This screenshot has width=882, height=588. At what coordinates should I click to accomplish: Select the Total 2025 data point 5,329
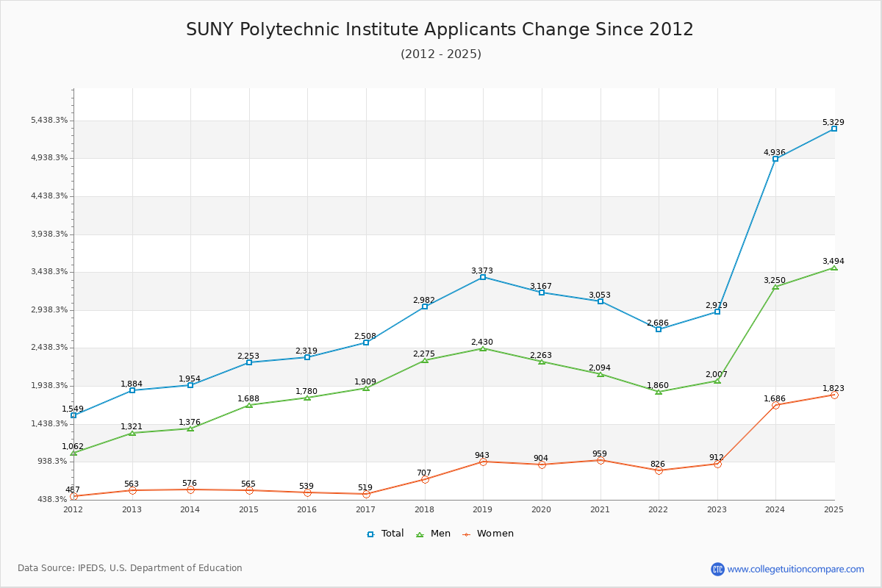(834, 129)
